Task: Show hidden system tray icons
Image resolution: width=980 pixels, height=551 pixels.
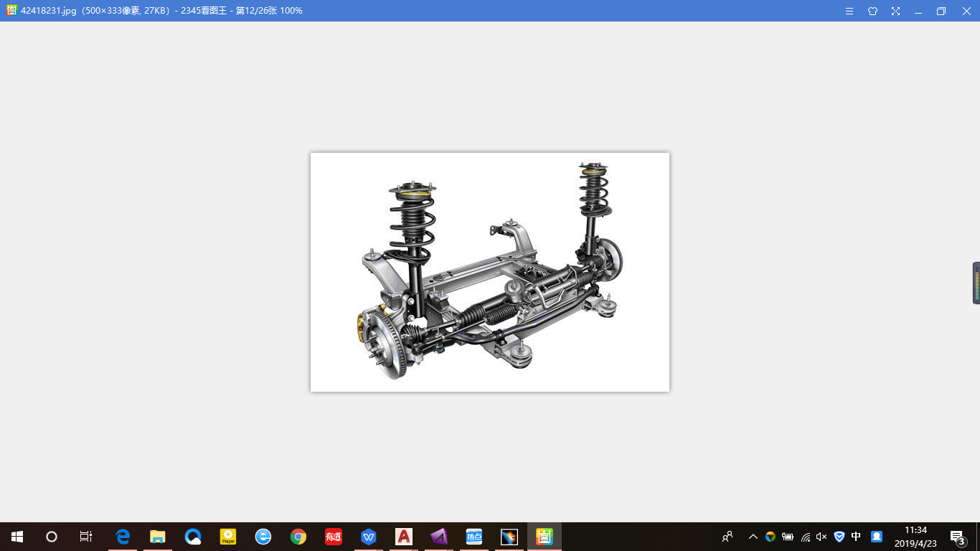Action: click(753, 537)
